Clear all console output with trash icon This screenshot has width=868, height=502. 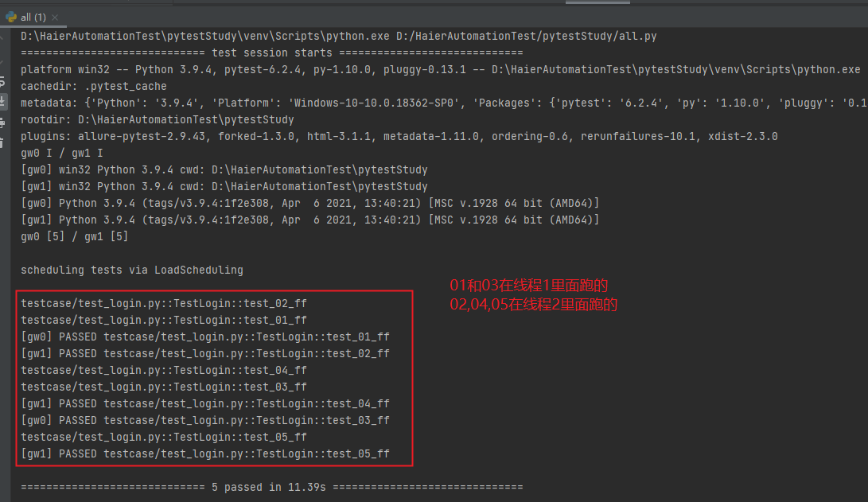(2, 142)
